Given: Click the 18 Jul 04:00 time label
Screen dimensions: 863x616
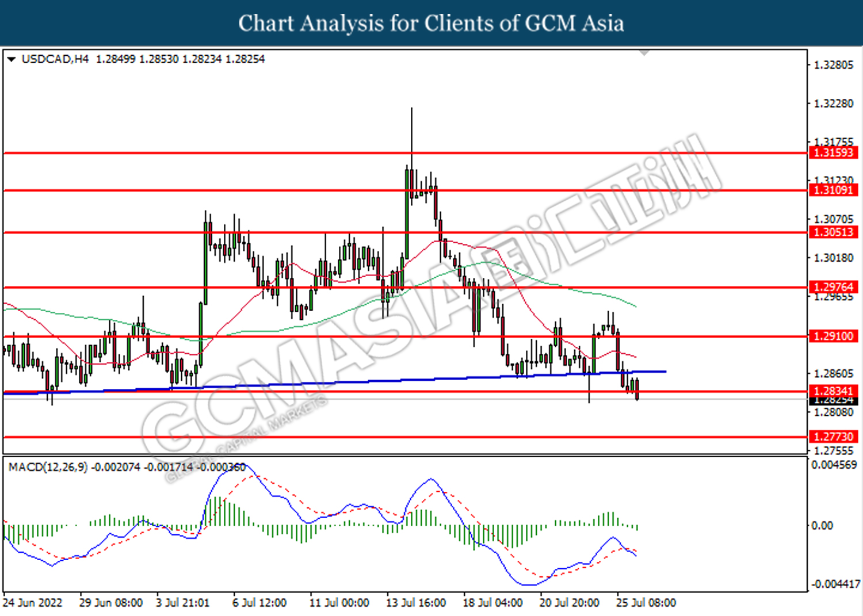Looking at the screenshot, I should (492, 603).
